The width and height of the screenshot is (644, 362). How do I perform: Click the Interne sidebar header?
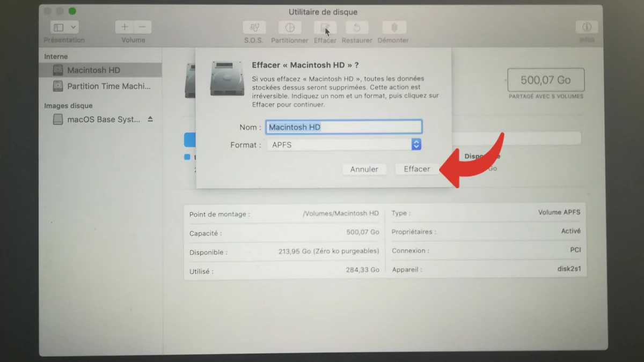click(56, 56)
